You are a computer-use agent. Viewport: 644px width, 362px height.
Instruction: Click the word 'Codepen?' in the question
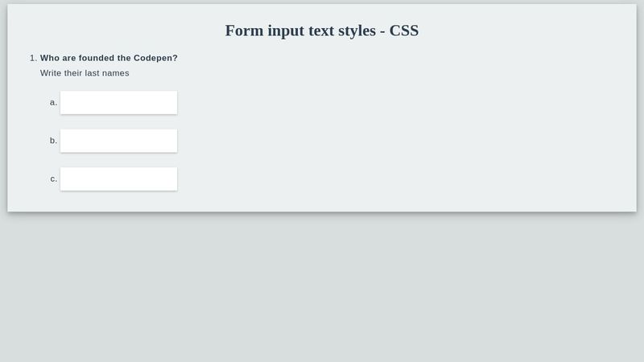click(x=155, y=58)
